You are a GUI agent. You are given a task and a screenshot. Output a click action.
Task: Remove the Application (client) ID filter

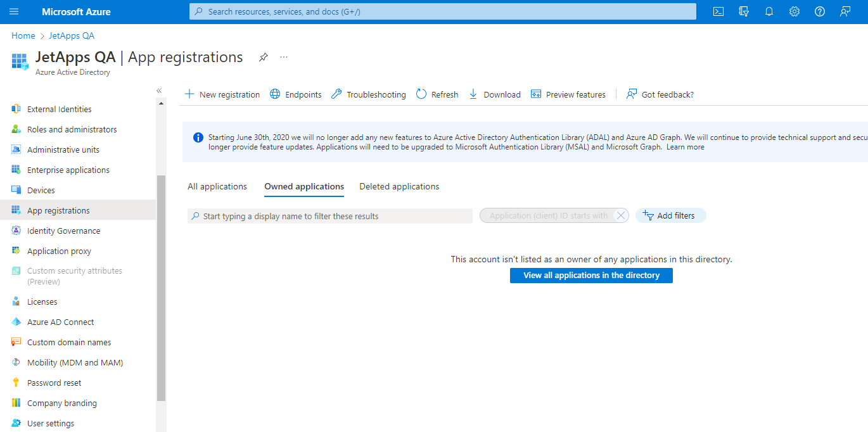(x=621, y=216)
